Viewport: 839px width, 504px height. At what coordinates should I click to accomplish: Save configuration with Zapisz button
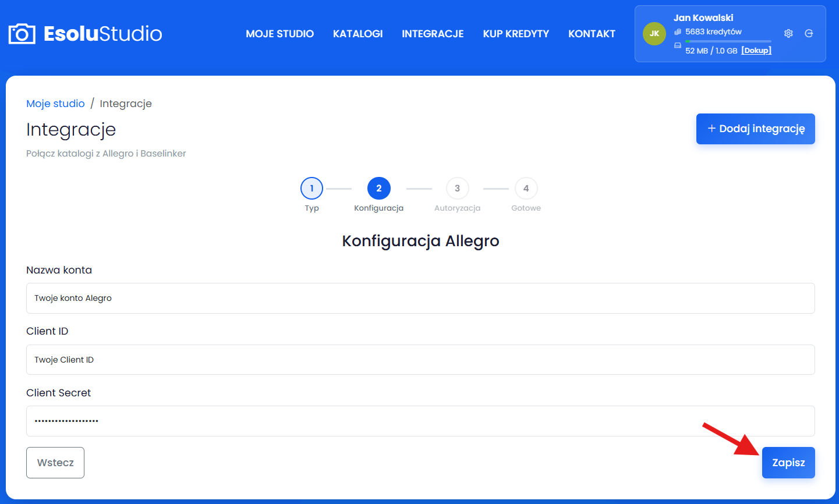pos(788,463)
